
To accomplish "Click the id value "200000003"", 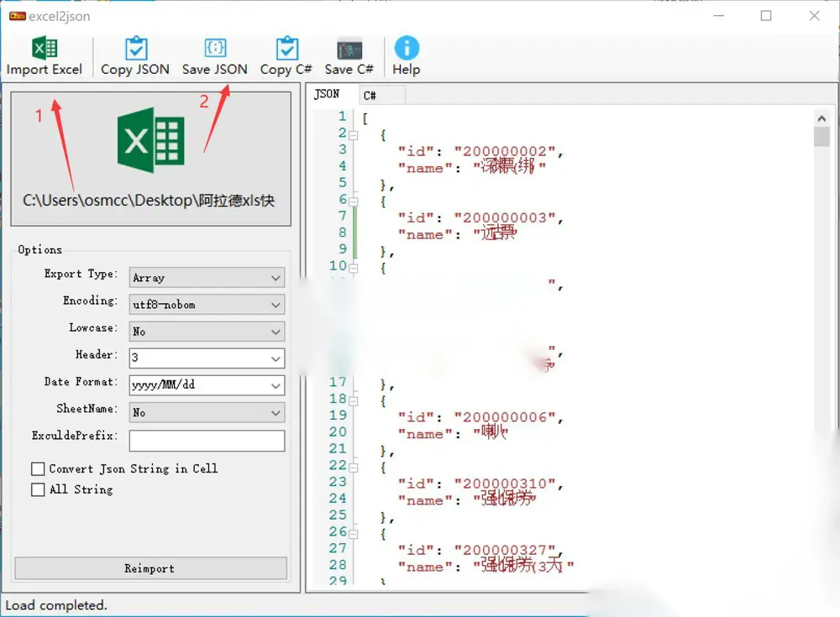I will (505, 218).
